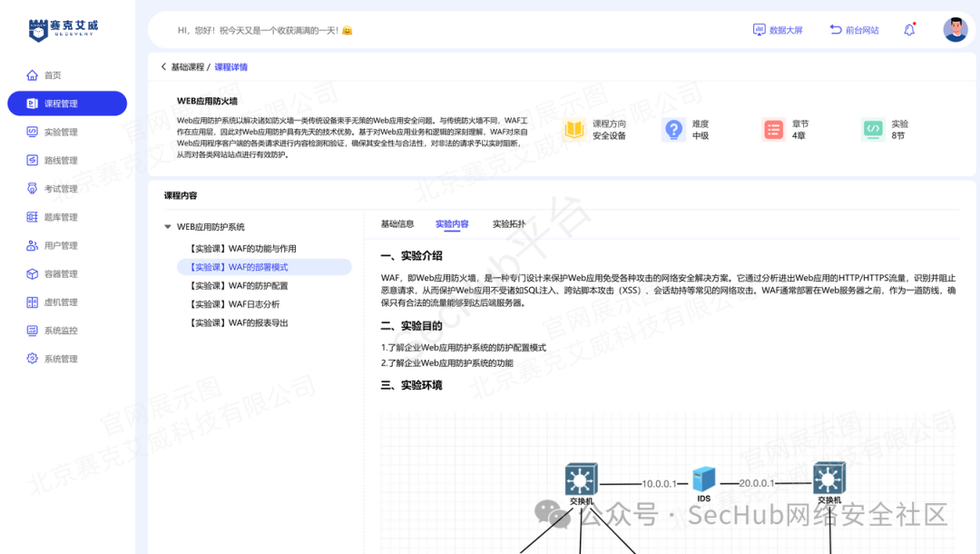Click the 课程详情 breadcrumb

tap(230, 67)
